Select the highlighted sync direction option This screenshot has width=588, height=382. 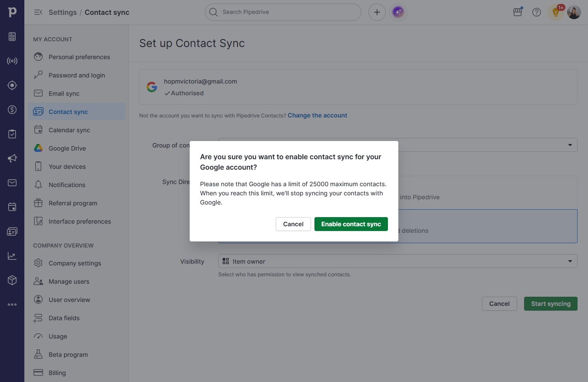click(x=398, y=226)
